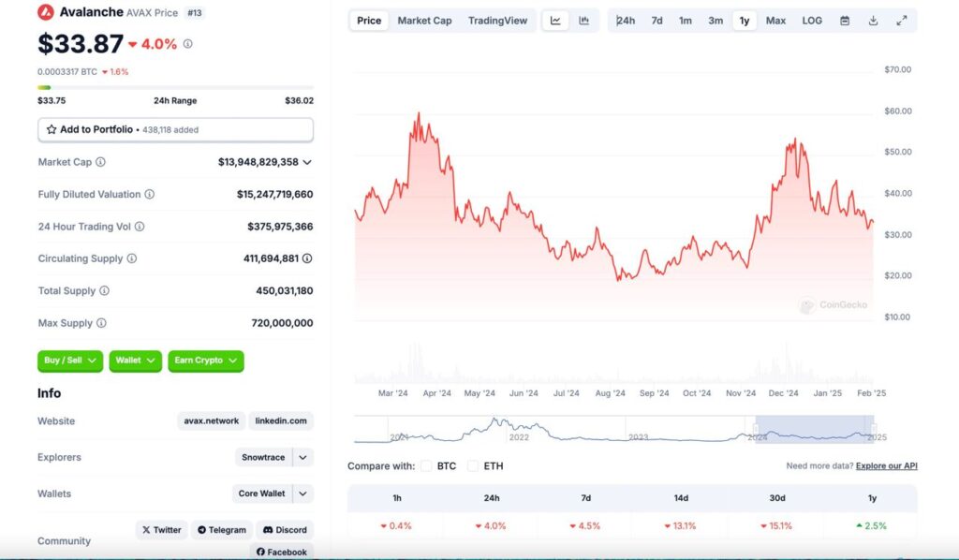This screenshot has width=959, height=560.
Task: Open the Snowtrace explorer link
Action: 263,457
